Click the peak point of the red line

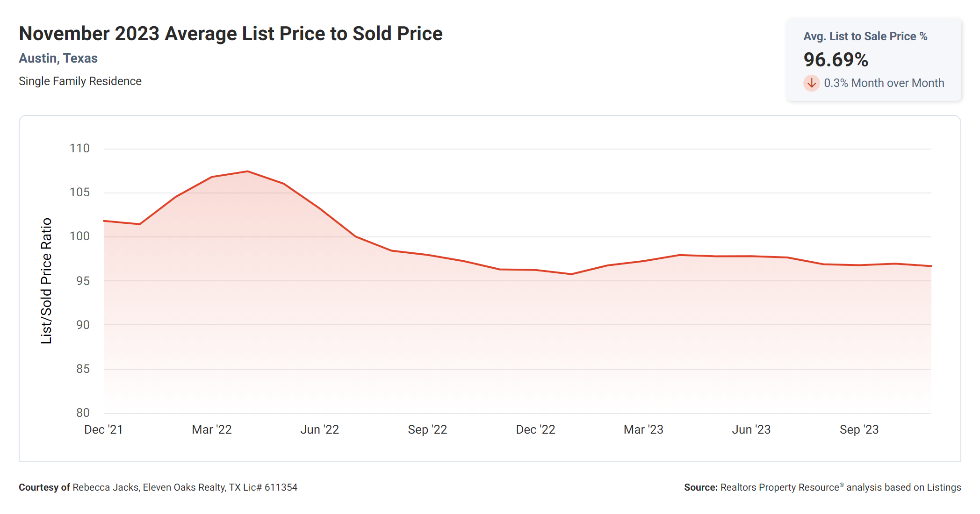tap(247, 171)
